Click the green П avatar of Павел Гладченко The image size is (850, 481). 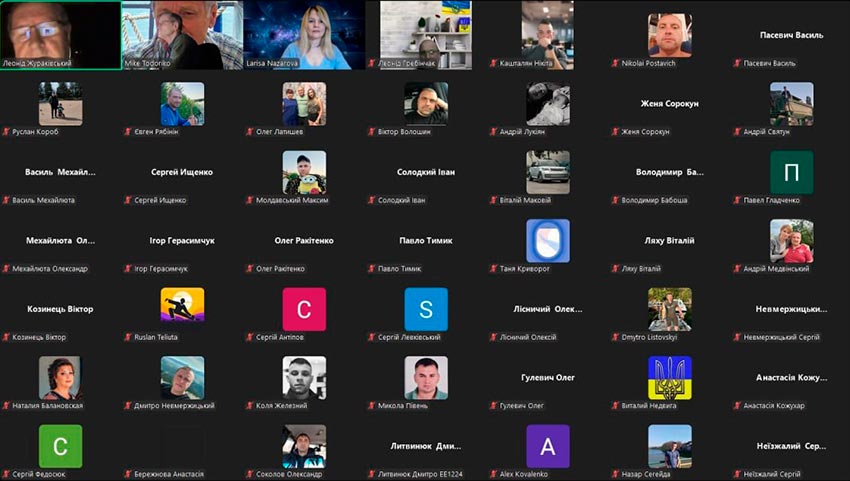[x=791, y=172]
